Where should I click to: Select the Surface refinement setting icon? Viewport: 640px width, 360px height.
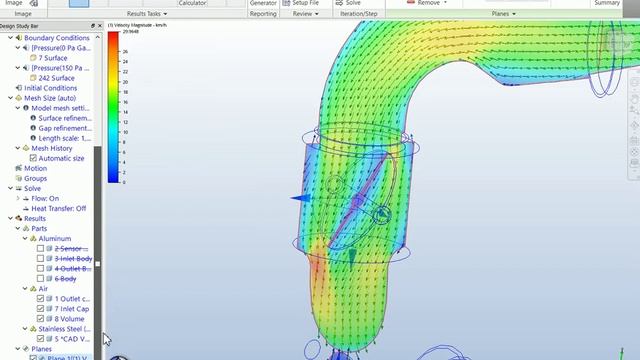click(x=33, y=118)
